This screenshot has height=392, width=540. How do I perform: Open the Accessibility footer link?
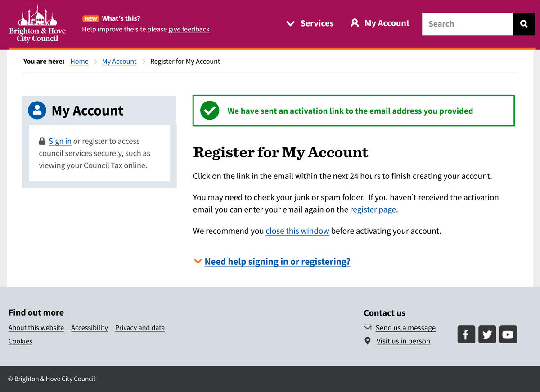coord(90,328)
